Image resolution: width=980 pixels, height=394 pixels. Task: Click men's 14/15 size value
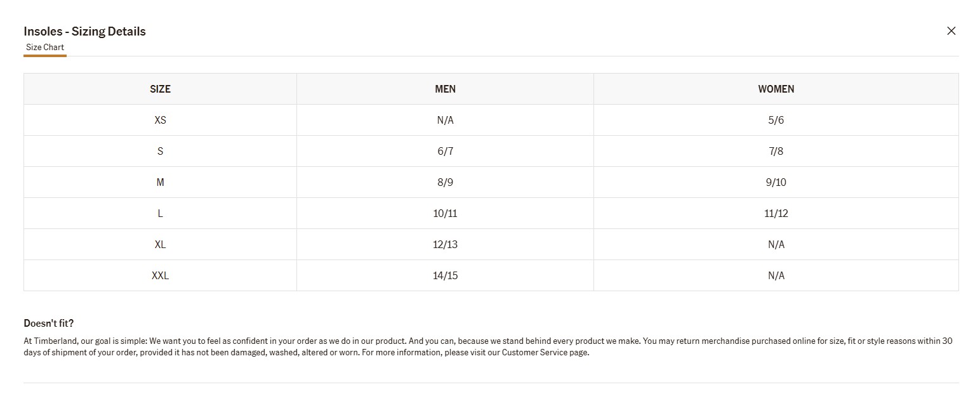(x=445, y=275)
